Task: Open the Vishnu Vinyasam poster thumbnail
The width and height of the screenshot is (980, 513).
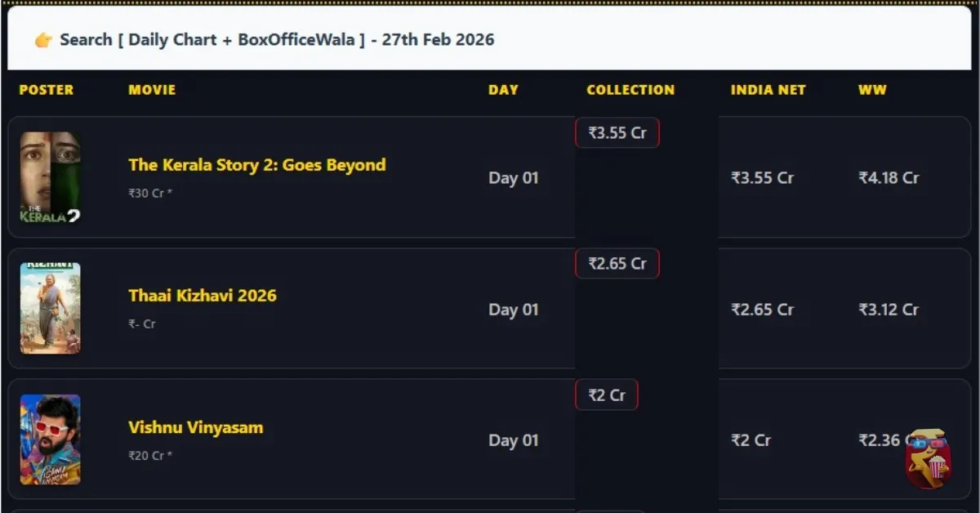Action: coord(51,439)
